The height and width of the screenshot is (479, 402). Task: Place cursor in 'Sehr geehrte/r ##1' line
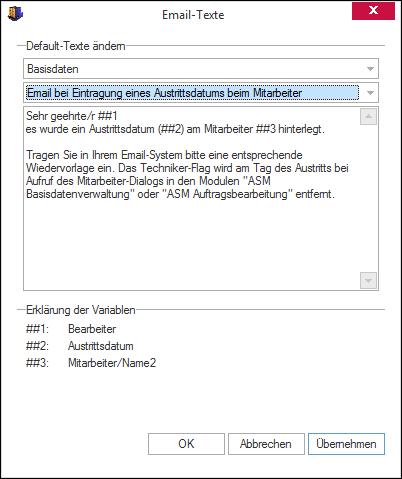click(x=72, y=116)
